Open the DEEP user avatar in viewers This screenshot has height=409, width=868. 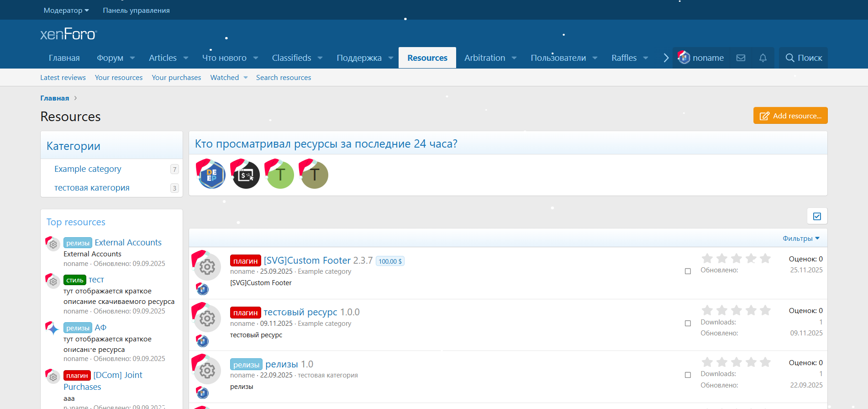[211, 175]
